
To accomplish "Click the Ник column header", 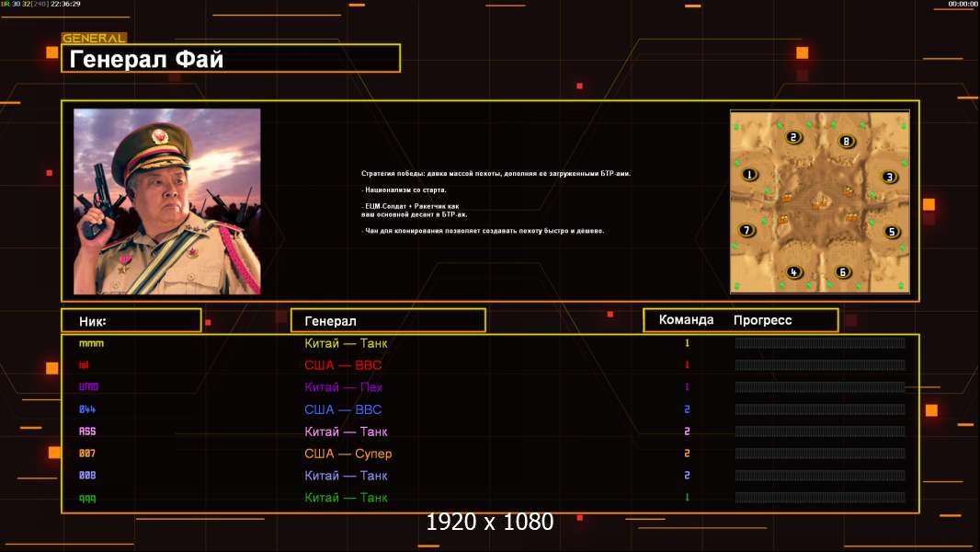I will click(131, 320).
